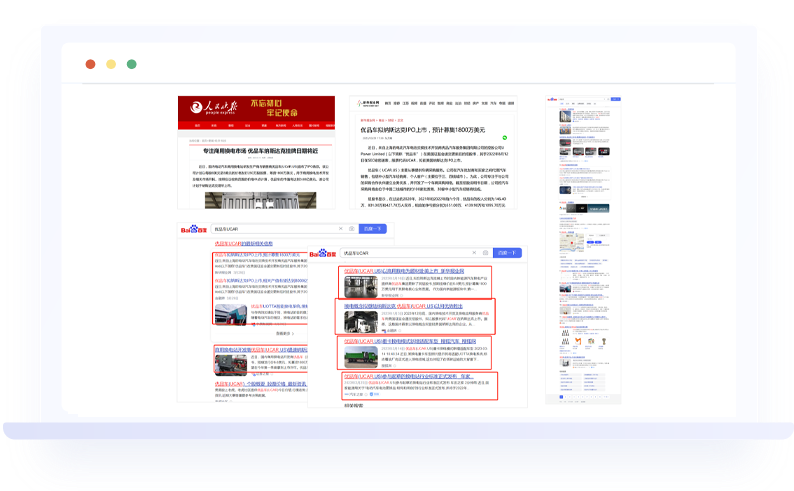The width and height of the screenshot is (794, 491).
Task: Open result title above the generator thumbnail
Action: pos(261,350)
